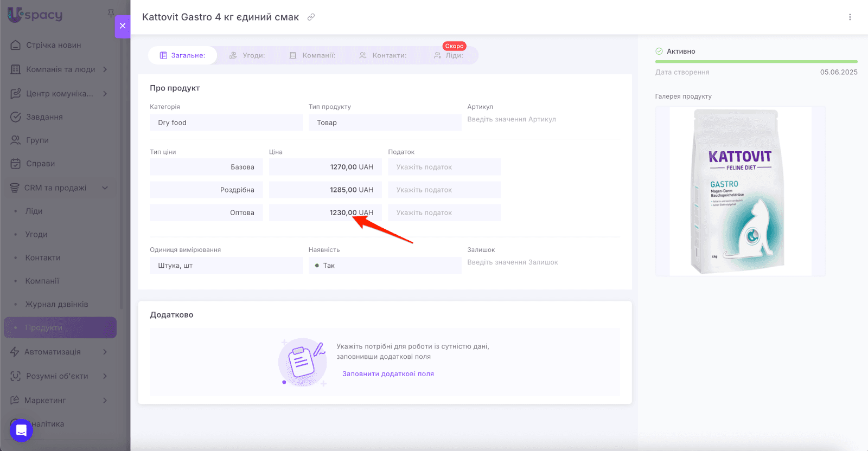868x451 pixels.
Task: Go to Справи in sidebar
Action: pos(40,164)
